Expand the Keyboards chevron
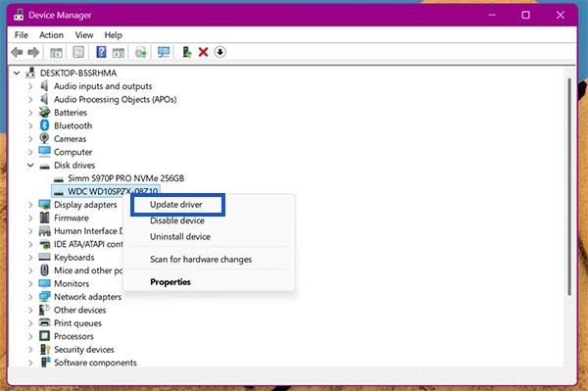The image size is (588, 391). coord(30,257)
